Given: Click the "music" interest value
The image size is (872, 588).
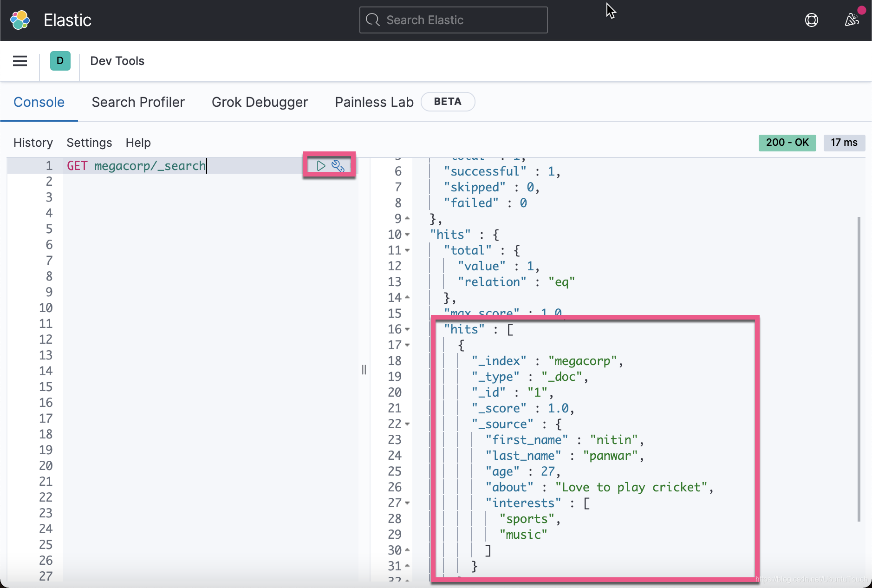Looking at the screenshot, I should point(523,535).
